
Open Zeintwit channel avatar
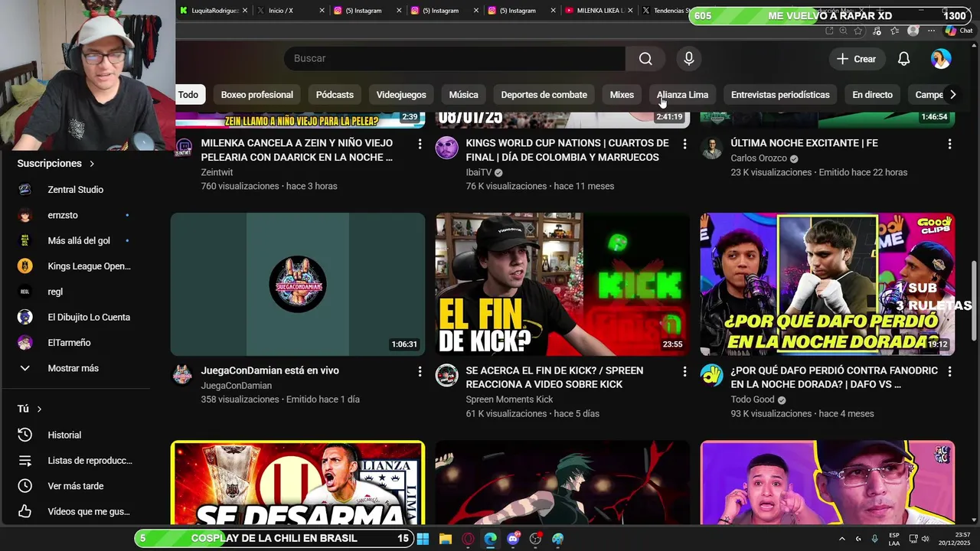[182, 148]
